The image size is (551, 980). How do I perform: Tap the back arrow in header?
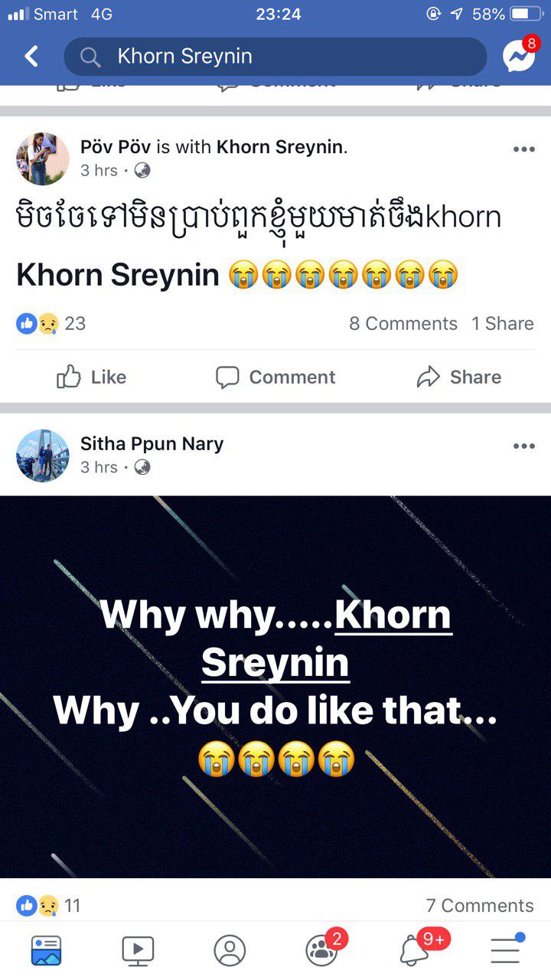click(31, 56)
